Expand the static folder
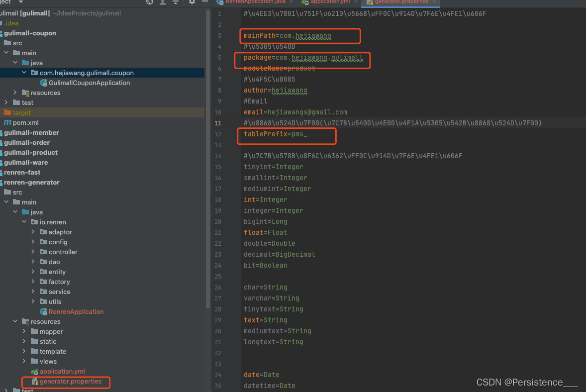Viewport: 586px width, 392px height. [24, 341]
